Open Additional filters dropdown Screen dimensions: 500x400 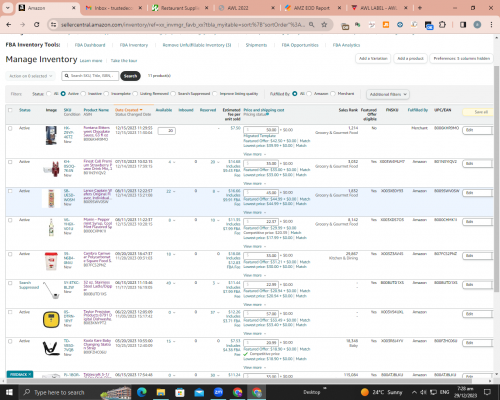coord(388,94)
